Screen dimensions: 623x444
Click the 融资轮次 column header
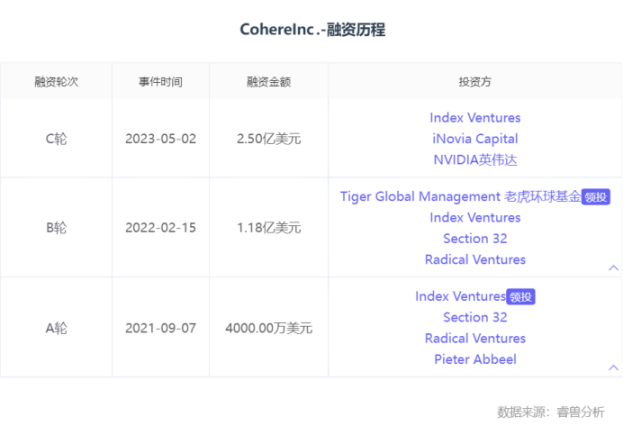56,82
